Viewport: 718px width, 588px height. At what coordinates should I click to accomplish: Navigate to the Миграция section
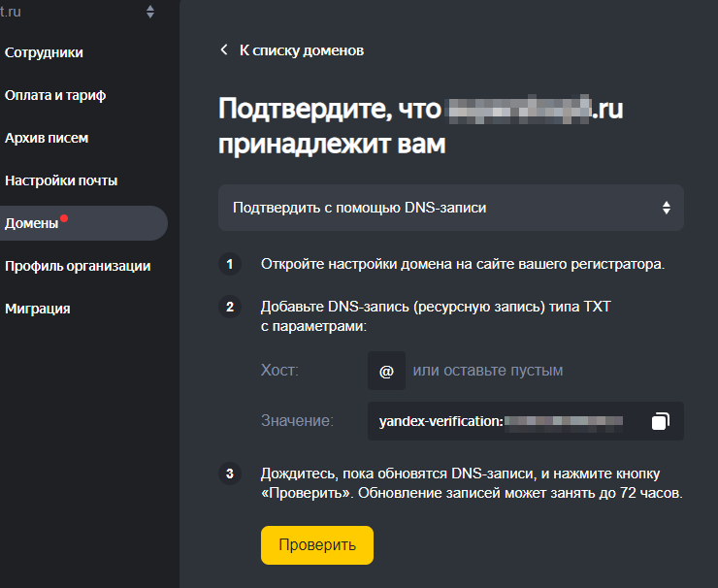[37, 309]
